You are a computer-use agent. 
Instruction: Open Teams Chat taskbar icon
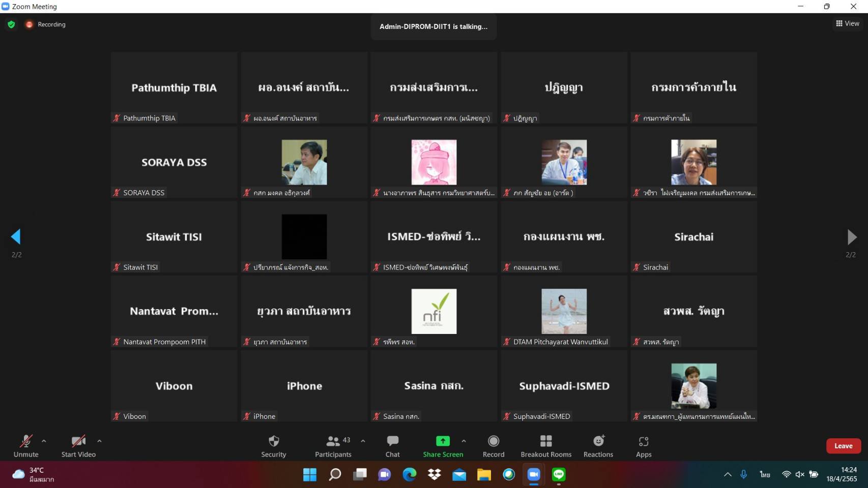(x=385, y=475)
